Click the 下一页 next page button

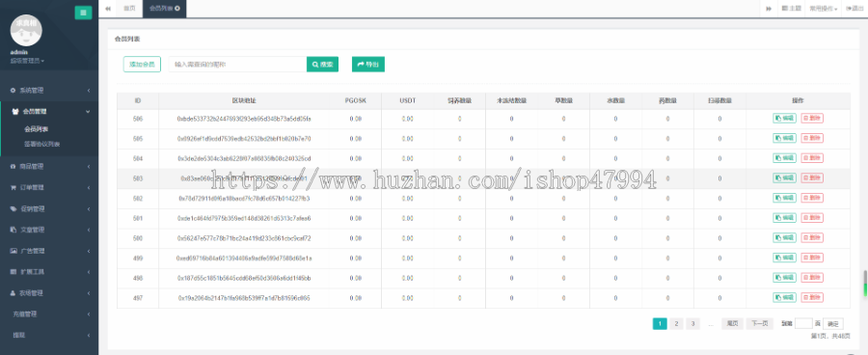(759, 324)
